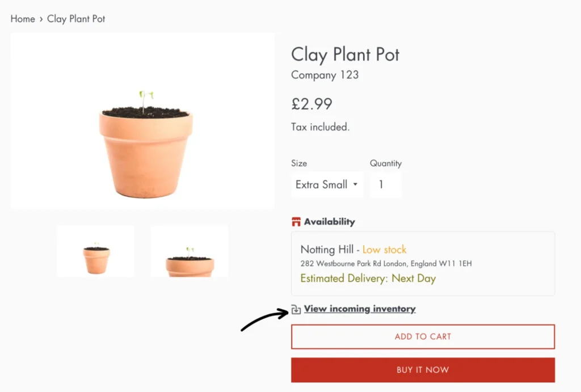Click the Company 123 vendor name
This screenshot has width=581, height=392.
click(325, 75)
